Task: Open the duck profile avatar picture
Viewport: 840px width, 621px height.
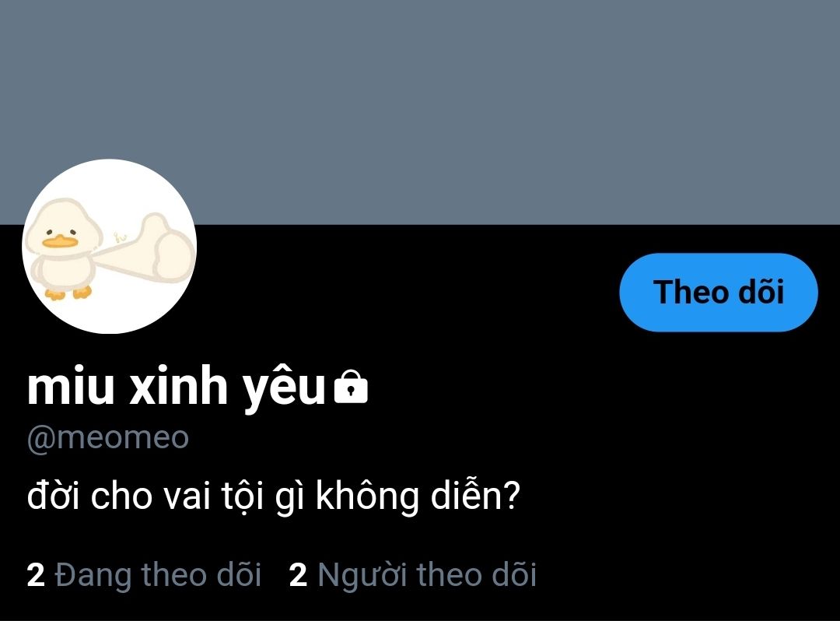Action: (110, 247)
